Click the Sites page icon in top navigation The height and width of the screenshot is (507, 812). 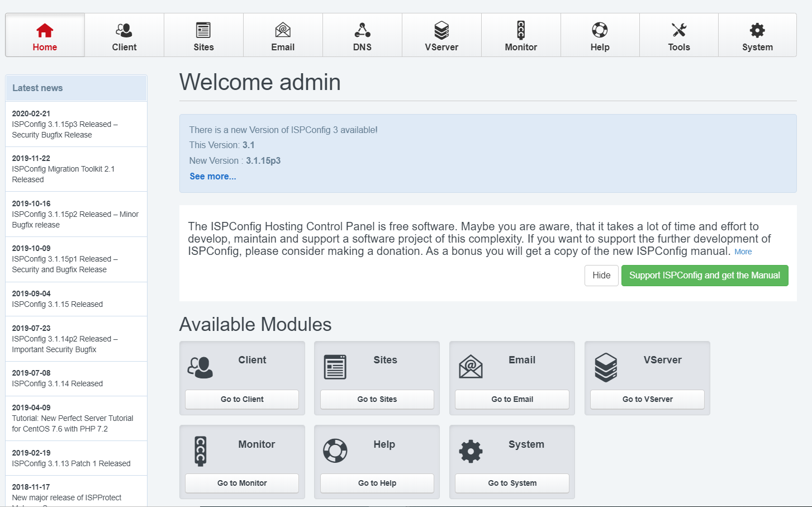(x=203, y=30)
